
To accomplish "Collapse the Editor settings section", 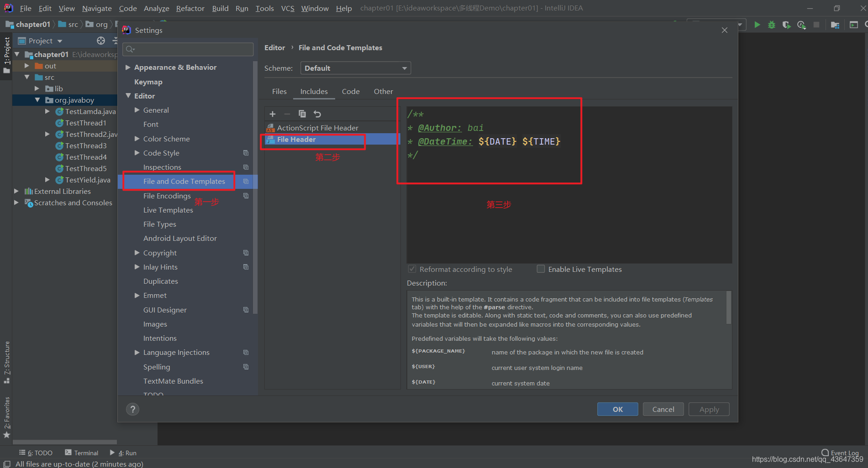I will tap(128, 96).
